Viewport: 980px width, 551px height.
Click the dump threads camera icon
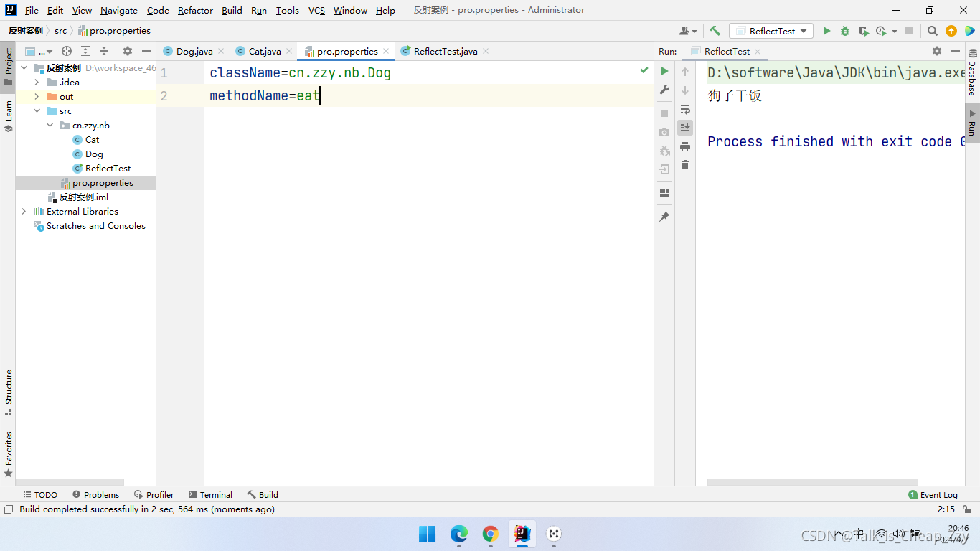664,132
